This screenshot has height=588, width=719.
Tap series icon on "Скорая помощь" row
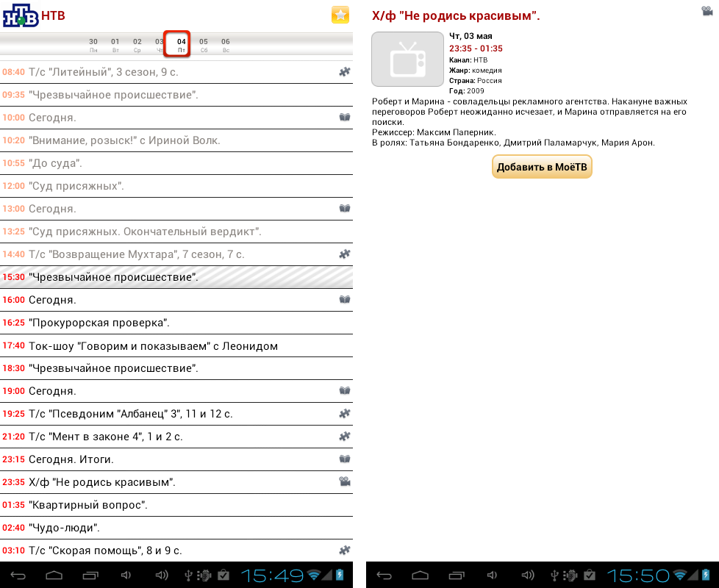tap(344, 550)
